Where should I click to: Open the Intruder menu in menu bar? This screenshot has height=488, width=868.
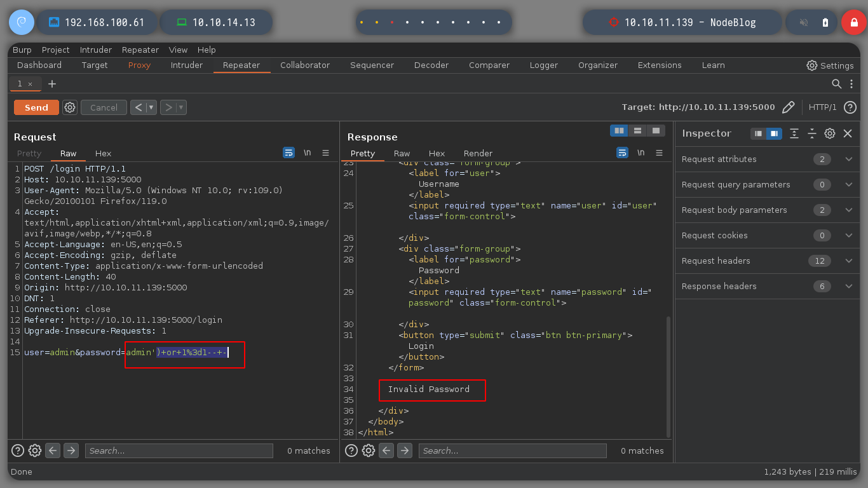(96, 50)
